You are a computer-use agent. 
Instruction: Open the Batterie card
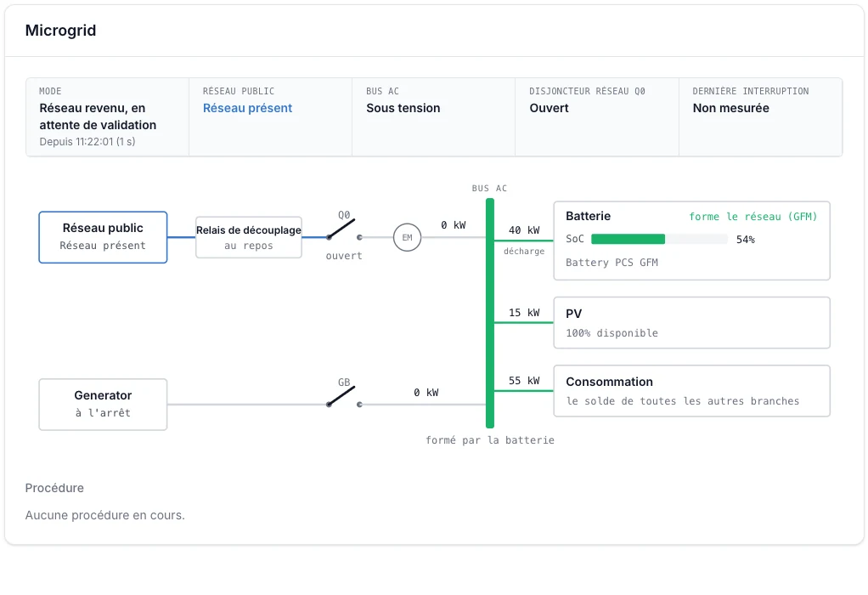(x=692, y=241)
